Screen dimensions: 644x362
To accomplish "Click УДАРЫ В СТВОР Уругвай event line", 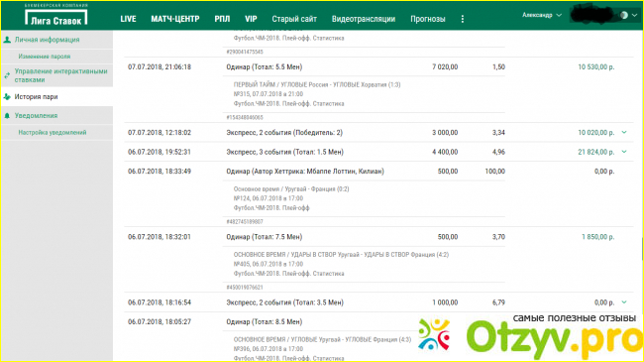I will 341,255.
